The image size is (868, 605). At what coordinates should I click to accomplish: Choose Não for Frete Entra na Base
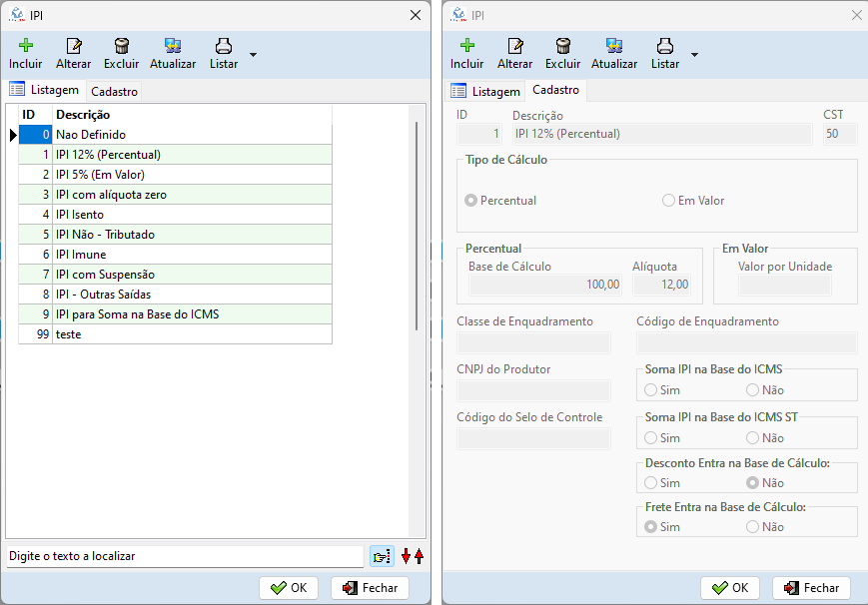(x=752, y=526)
